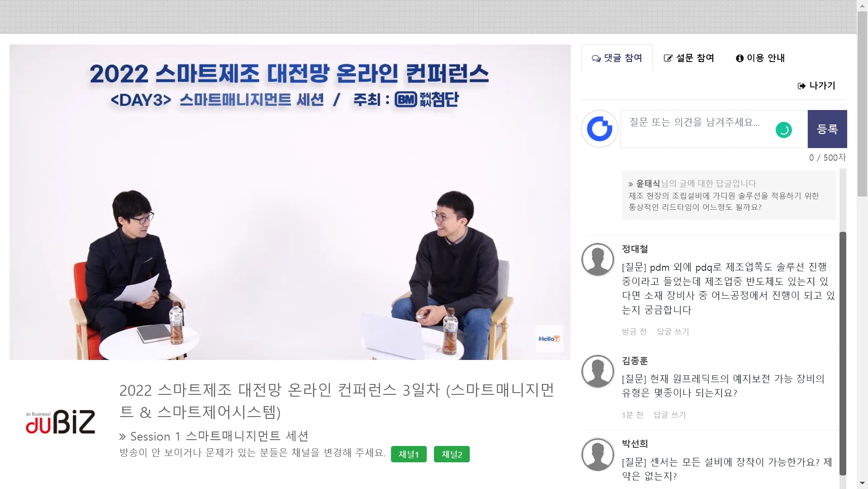Click the 질문 또는 의견 comment input field
The height and width of the screenshot is (489, 868).
[x=714, y=129]
